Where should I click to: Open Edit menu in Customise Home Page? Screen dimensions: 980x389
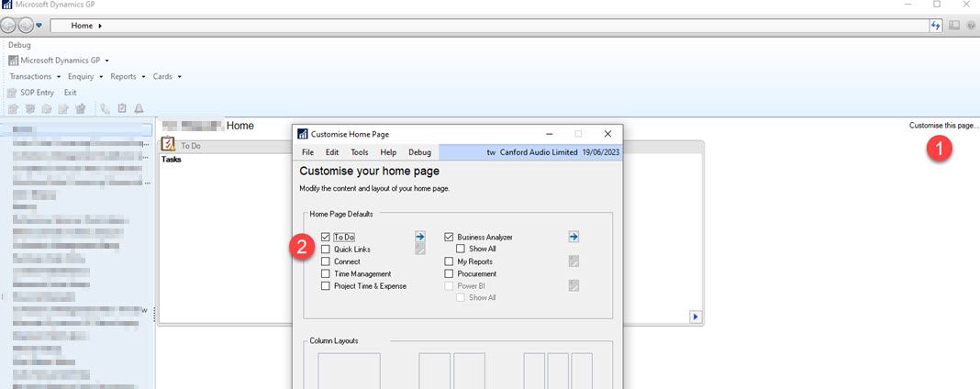(332, 152)
